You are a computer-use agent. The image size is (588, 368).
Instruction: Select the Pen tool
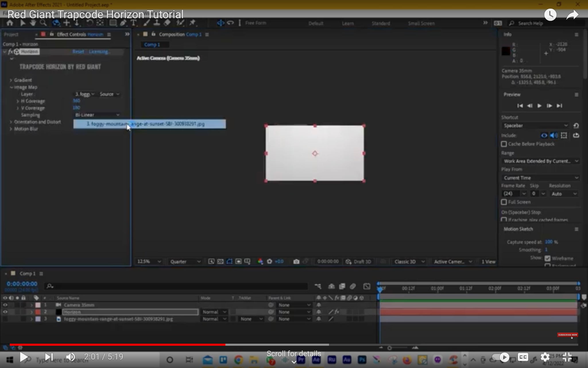[123, 23]
